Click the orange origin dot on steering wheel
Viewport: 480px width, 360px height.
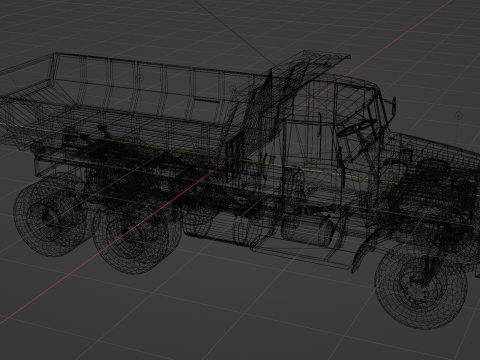point(357,127)
